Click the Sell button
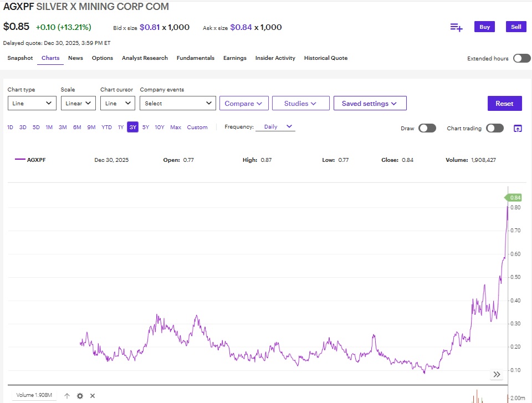This screenshot has width=532, height=403. tap(516, 27)
